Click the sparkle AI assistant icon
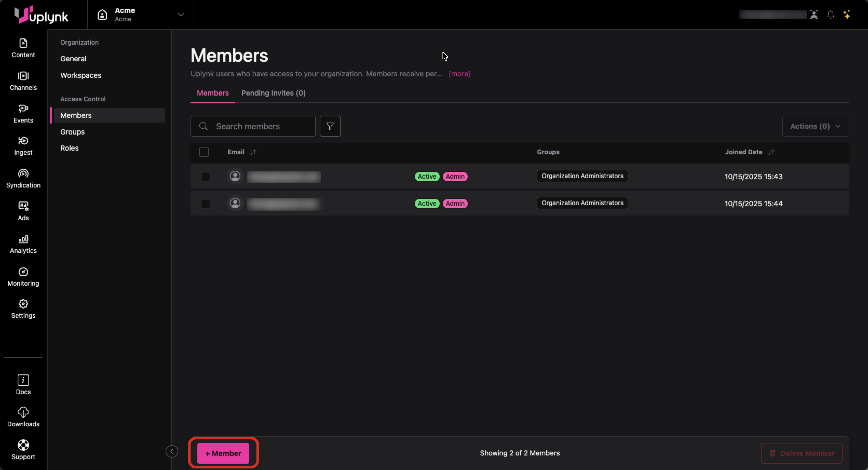868x470 pixels. point(847,15)
